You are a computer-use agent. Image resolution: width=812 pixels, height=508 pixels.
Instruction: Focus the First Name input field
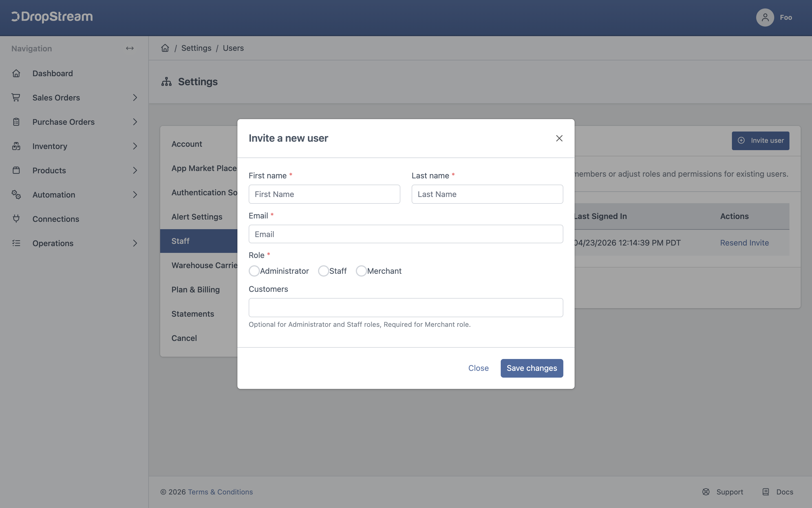tap(324, 194)
